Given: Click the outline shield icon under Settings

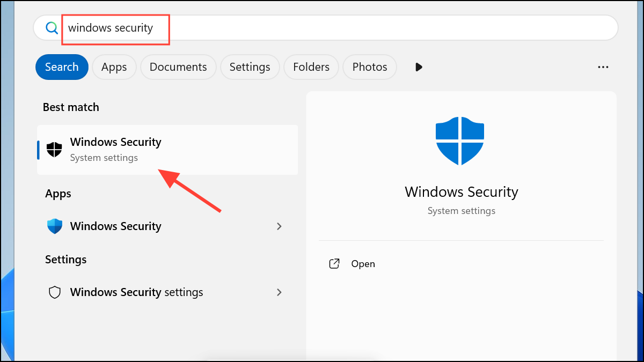Looking at the screenshot, I should point(55,292).
